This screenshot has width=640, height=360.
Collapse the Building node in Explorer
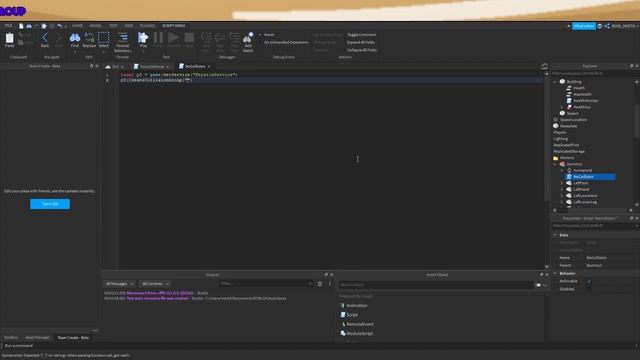[x=555, y=82]
